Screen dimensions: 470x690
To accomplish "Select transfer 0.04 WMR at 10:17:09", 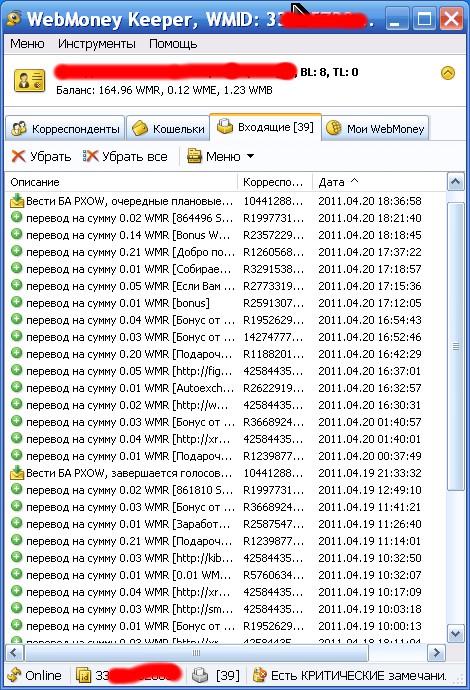I will coord(226,592).
